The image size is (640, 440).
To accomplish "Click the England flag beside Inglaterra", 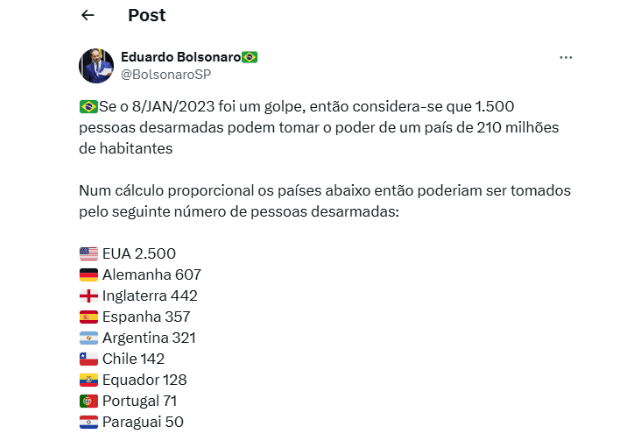I will click(88, 296).
